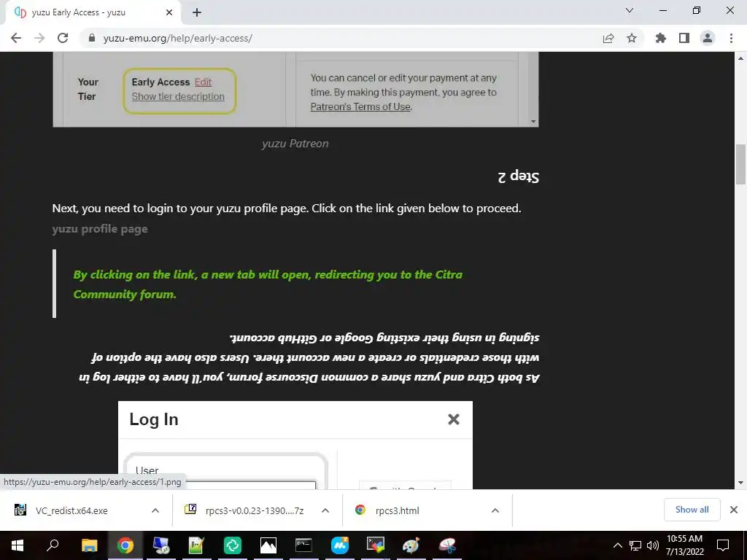This screenshot has width=747, height=560.
Task: Open the tab search chevron
Action: (x=630, y=10)
